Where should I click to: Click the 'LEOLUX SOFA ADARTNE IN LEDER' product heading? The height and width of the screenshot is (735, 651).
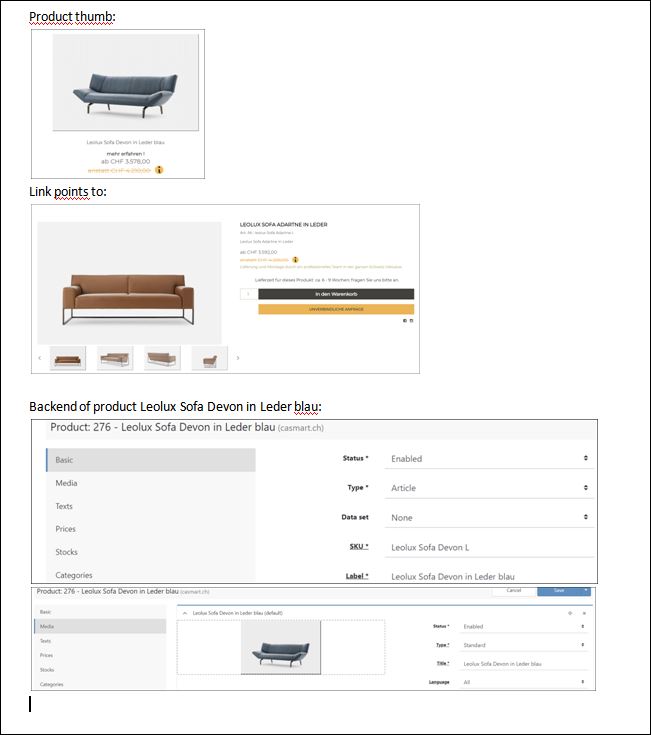[284, 225]
